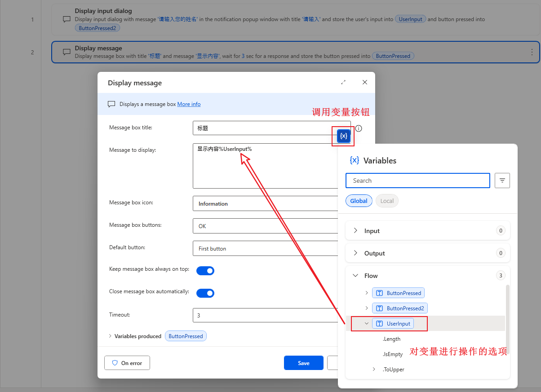Close the Display message dialog
The width and height of the screenshot is (541, 392).
click(365, 82)
